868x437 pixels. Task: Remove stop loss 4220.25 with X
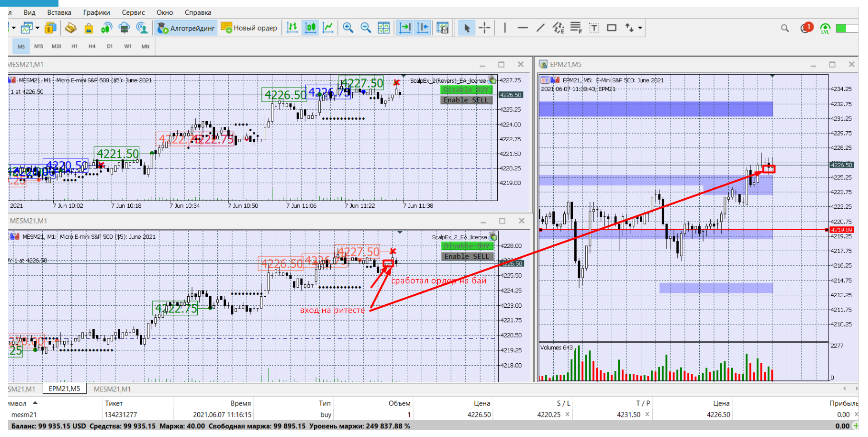567,414
